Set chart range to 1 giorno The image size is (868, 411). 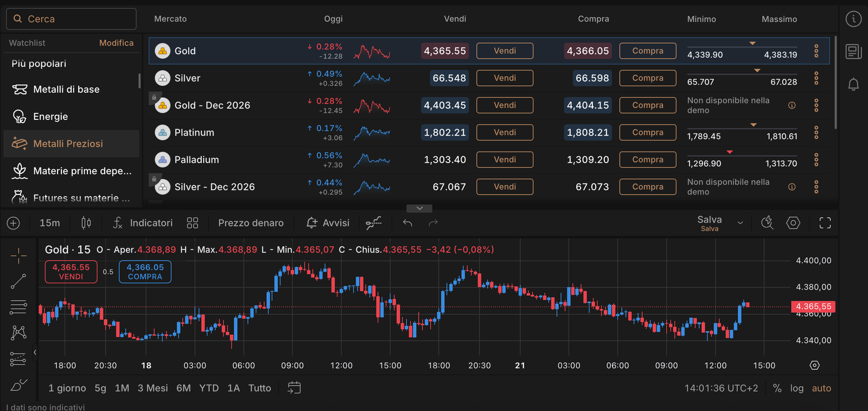[67, 388]
